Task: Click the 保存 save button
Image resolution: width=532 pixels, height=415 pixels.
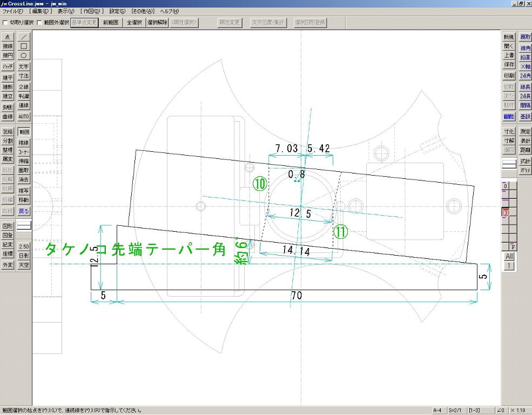Action: click(x=509, y=64)
